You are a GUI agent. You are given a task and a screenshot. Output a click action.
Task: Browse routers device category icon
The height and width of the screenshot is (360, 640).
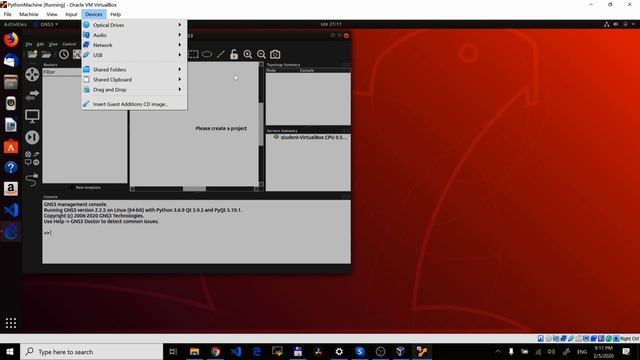32,74
